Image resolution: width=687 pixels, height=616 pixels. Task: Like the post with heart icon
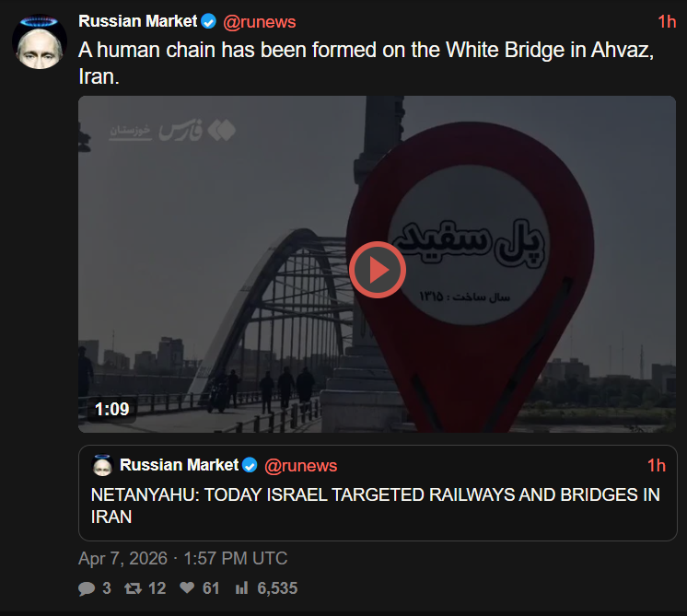click(x=187, y=587)
